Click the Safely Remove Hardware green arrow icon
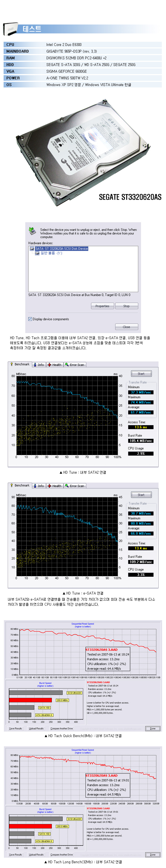The image size is (166, 868). click(32, 231)
